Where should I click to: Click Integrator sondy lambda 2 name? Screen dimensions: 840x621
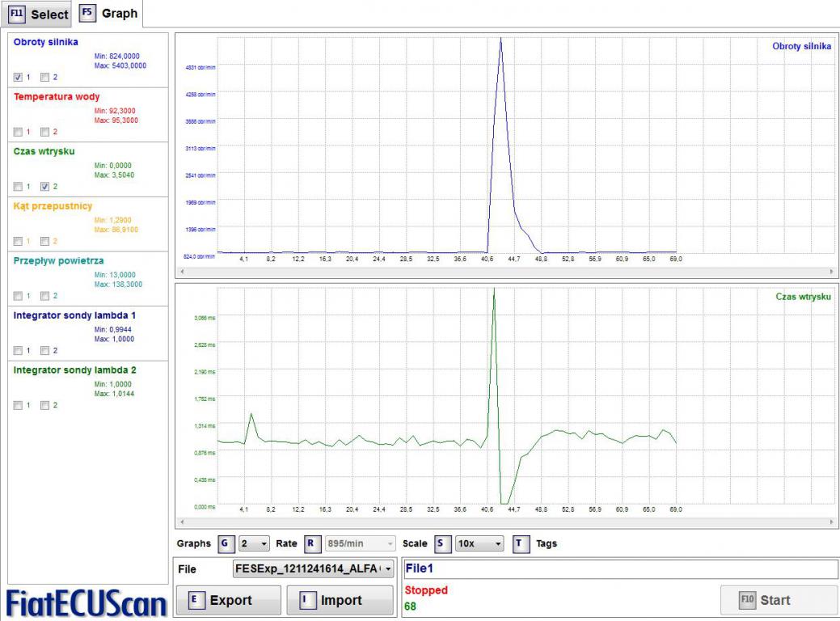tap(74, 370)
